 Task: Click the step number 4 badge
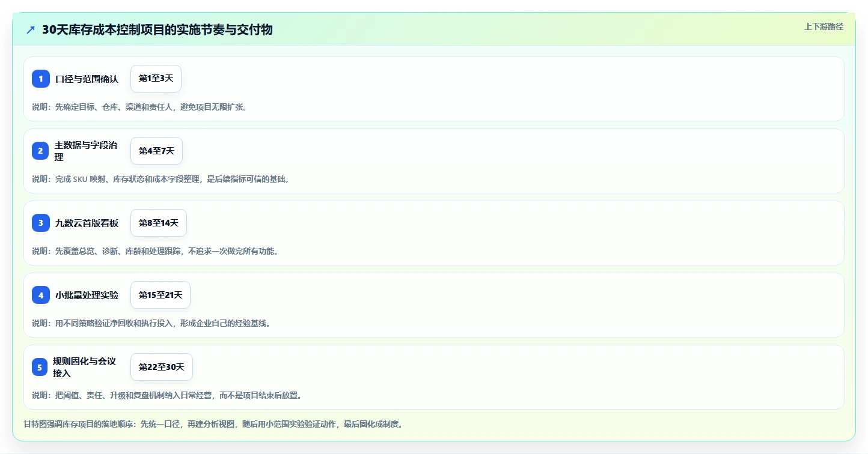coord(41,295)
